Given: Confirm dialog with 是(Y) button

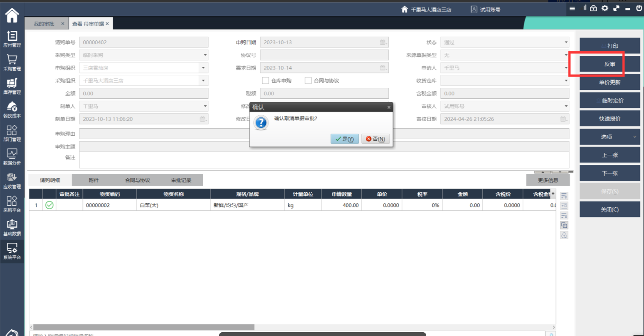Looking at the screenshot, I should click(x=345, y=139).
